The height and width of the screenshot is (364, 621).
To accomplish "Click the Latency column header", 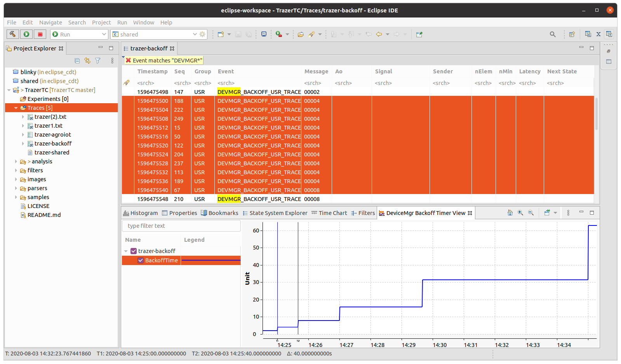I will tap(530, 71).
